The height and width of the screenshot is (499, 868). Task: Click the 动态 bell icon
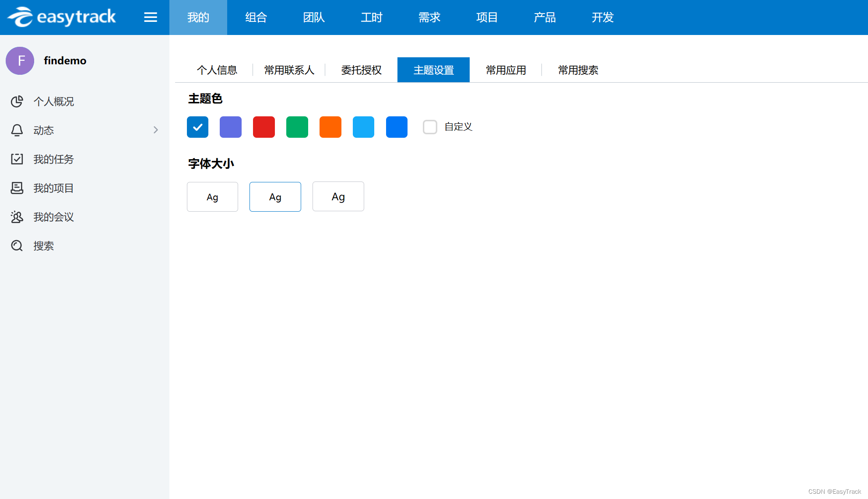pyautogui.click(x=17, y=130)
